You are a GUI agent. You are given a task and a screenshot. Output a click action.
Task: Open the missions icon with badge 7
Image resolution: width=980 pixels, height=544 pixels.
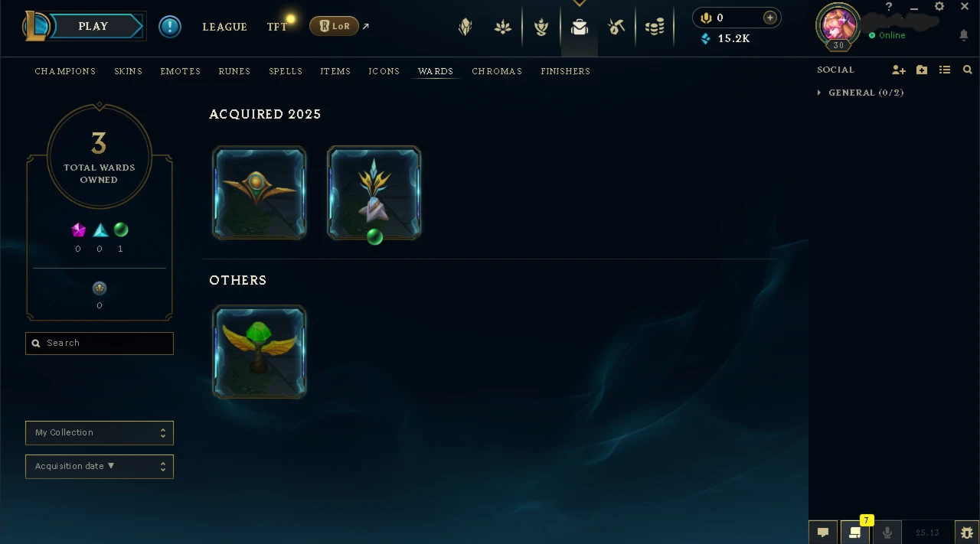(x=854, y=532)
